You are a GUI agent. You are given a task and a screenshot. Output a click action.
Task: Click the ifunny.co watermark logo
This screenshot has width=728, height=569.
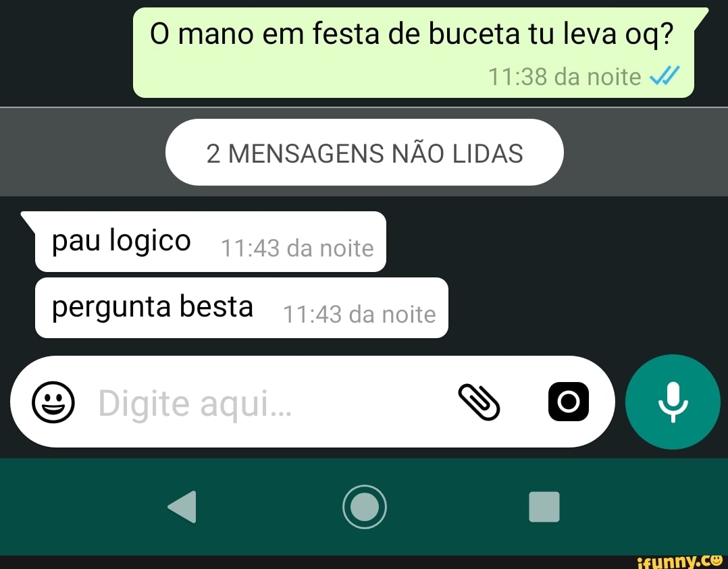coord(679,561)
